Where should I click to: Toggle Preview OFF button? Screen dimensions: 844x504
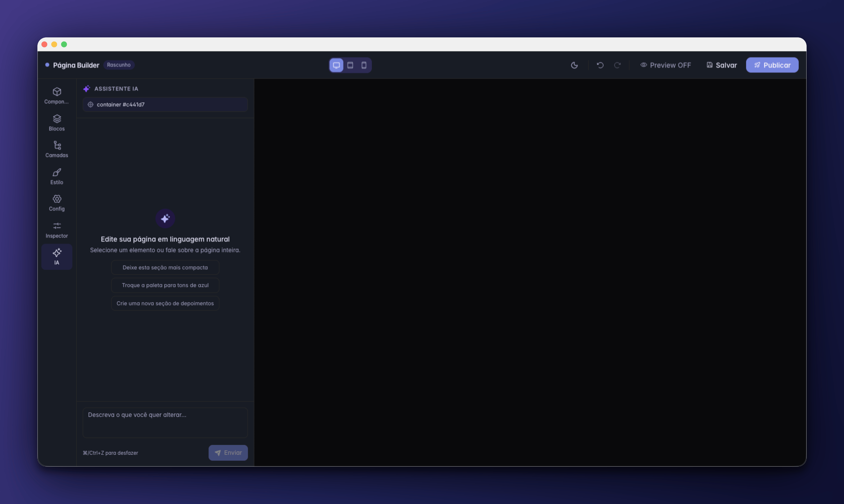point(666,65)
